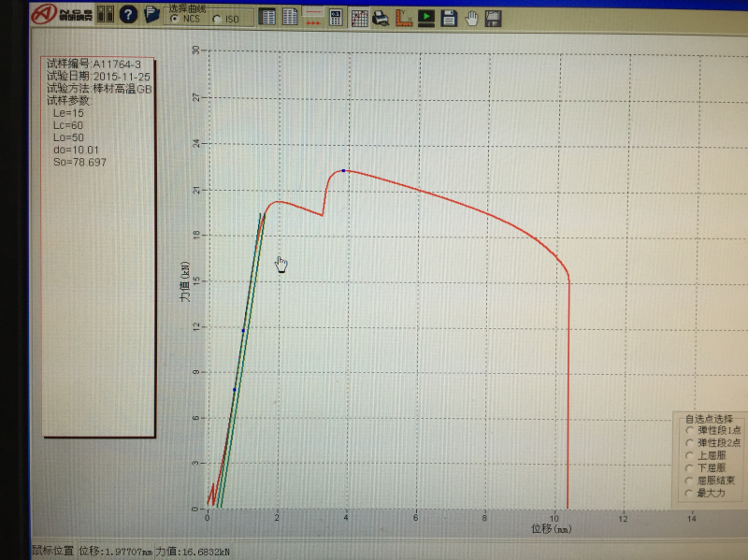The height and width of the screenshot is (560, 748).
Task: Select the 最大力 radio option
Action: [689, 494]
